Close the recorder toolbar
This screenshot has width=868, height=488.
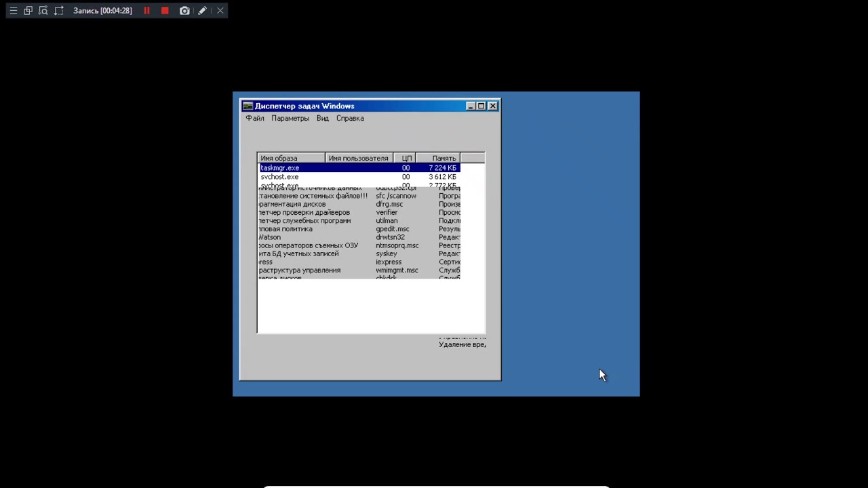220,11
